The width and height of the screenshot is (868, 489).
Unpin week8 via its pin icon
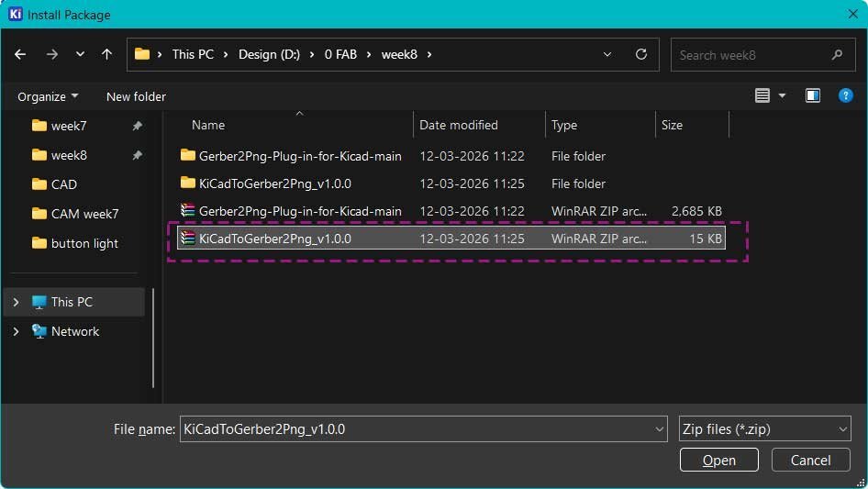click(137, 155)
